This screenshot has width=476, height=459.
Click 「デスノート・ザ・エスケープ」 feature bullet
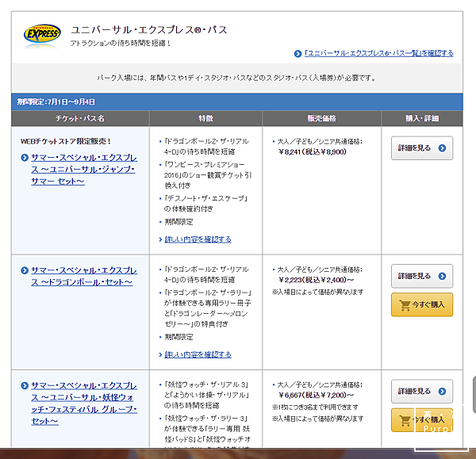[x=205, y=204]
